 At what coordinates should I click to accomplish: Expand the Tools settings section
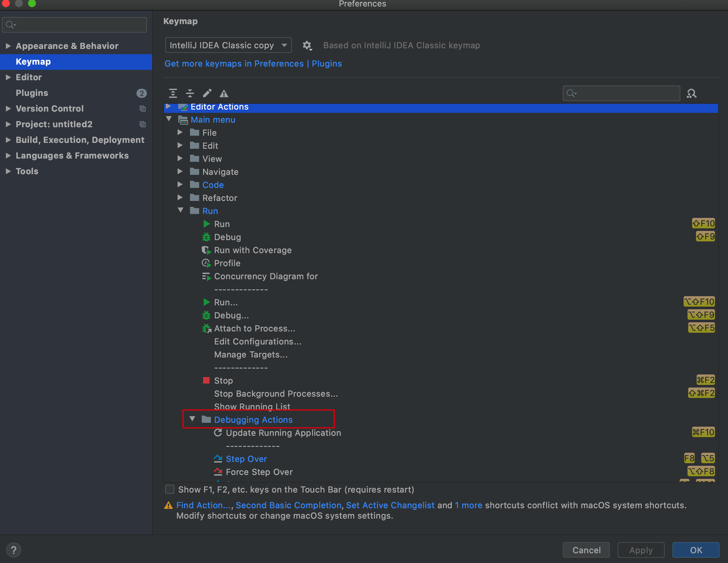8,171
